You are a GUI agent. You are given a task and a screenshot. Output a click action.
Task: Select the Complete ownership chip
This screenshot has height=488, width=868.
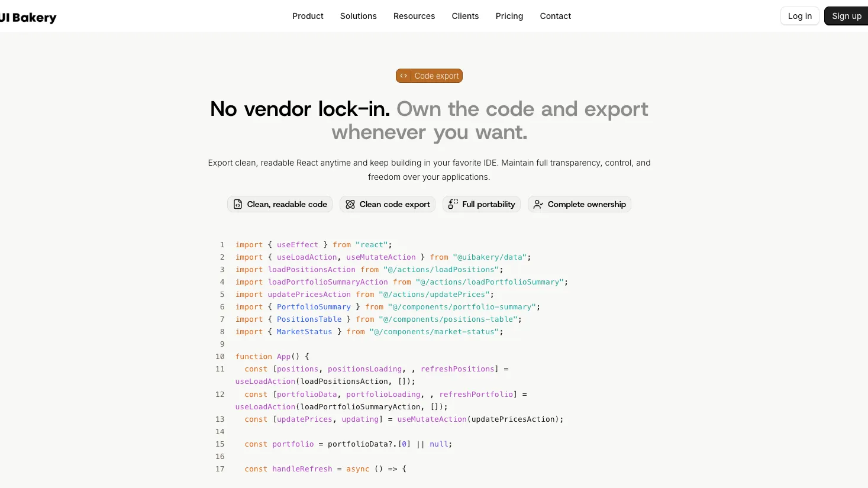579,204
